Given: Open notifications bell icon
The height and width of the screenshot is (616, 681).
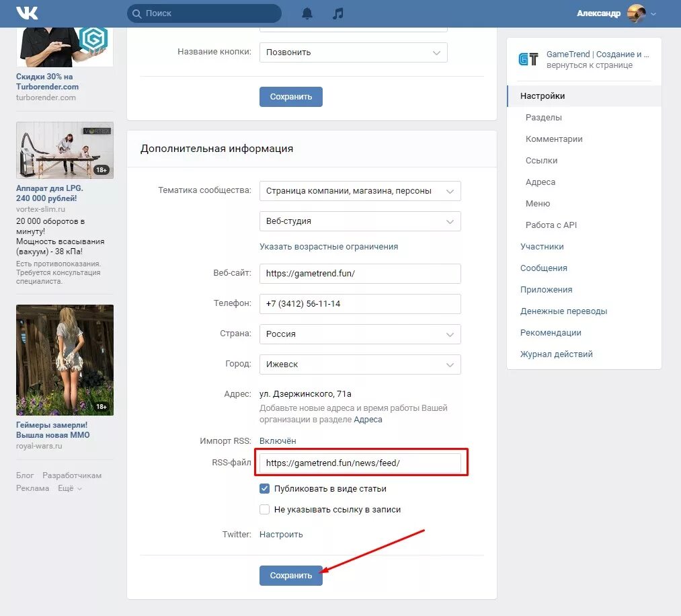Looking at the screenshot, I should click(307, 13).
